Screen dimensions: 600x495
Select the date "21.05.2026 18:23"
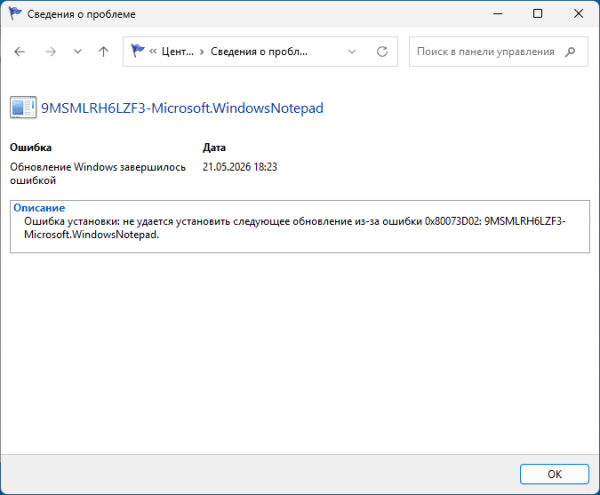[x=240, y=167]
